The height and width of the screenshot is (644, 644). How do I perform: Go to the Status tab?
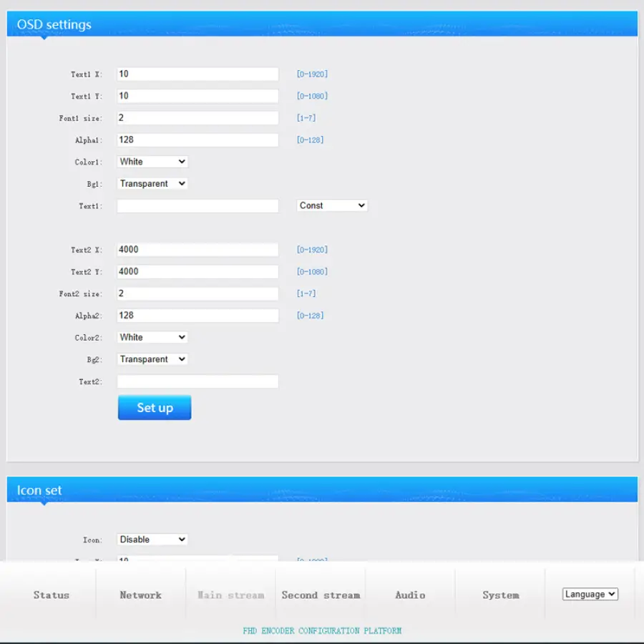click(52, 595)
